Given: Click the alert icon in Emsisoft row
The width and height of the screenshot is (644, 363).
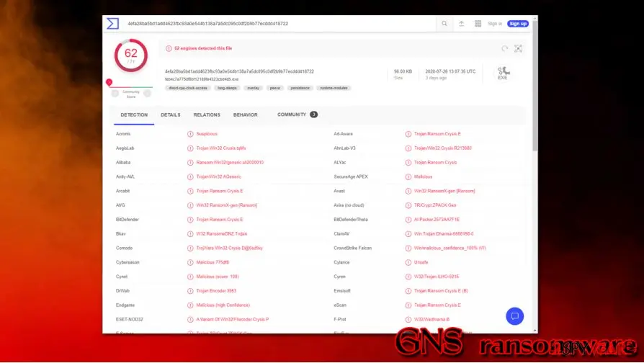Looking at the screenshot, I should tap(408, 291).
